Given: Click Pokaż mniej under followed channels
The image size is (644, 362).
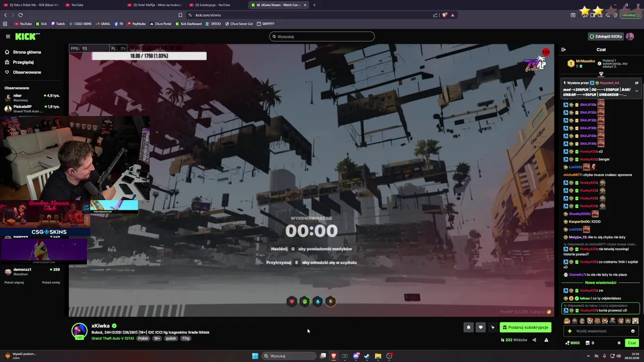Looking at the screenshot, I should 51,283.
